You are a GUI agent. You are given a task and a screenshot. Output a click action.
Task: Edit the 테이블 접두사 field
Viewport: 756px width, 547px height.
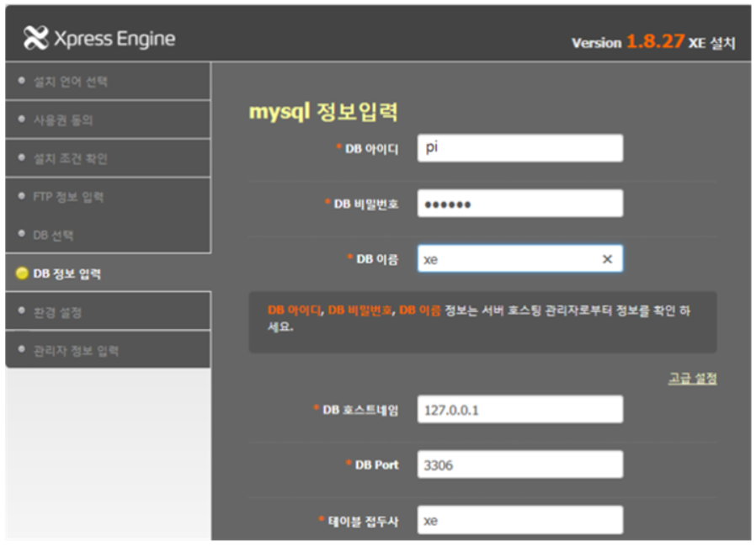[520, 520]
